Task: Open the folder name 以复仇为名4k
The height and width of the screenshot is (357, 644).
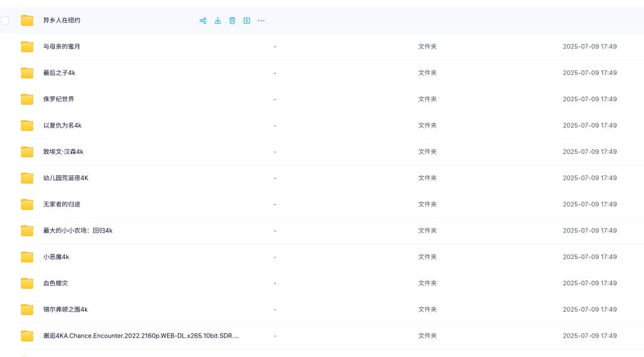Action: click(62, 125)
